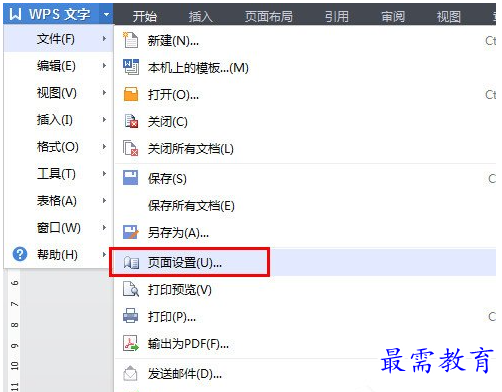Click the orange Open folder icon

point(131,94)
